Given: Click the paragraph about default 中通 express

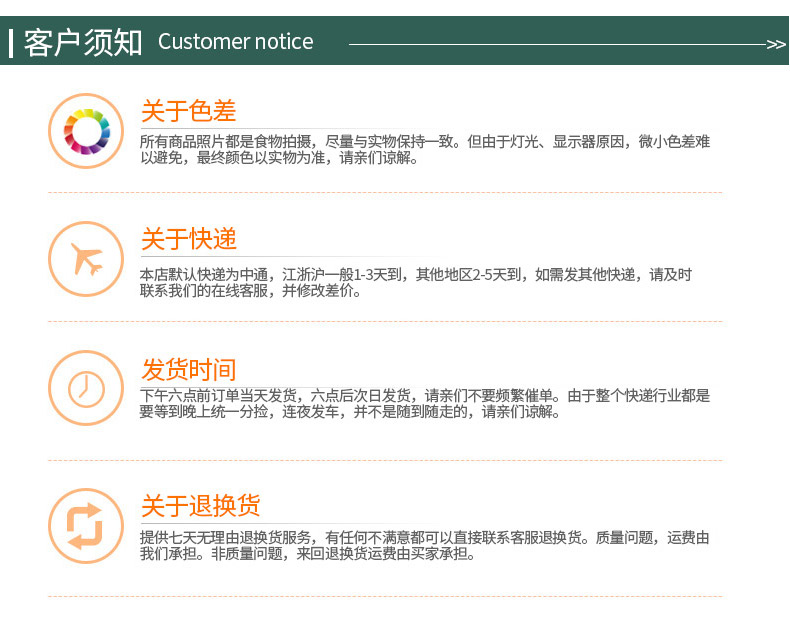Looking at the screenshot, I should (x=415, y=282).
